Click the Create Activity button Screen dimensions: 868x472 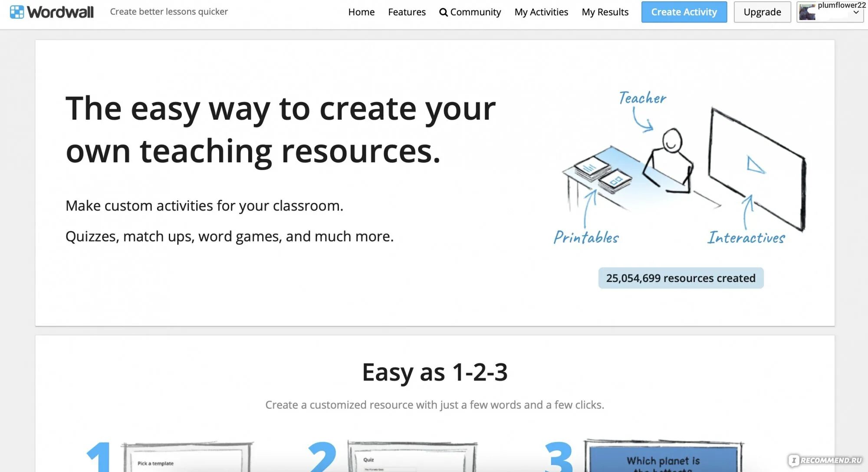(x=683, y=11)
